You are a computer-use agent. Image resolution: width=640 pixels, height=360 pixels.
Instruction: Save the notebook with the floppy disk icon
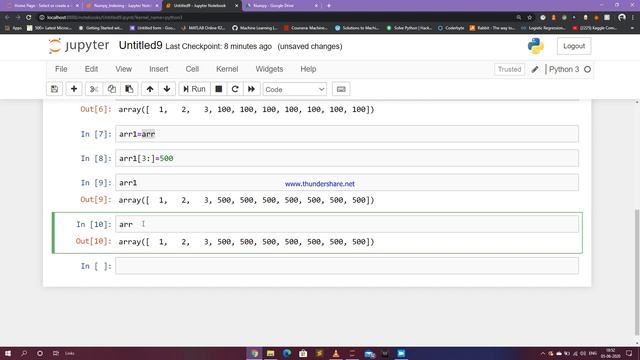pos(54,89)
